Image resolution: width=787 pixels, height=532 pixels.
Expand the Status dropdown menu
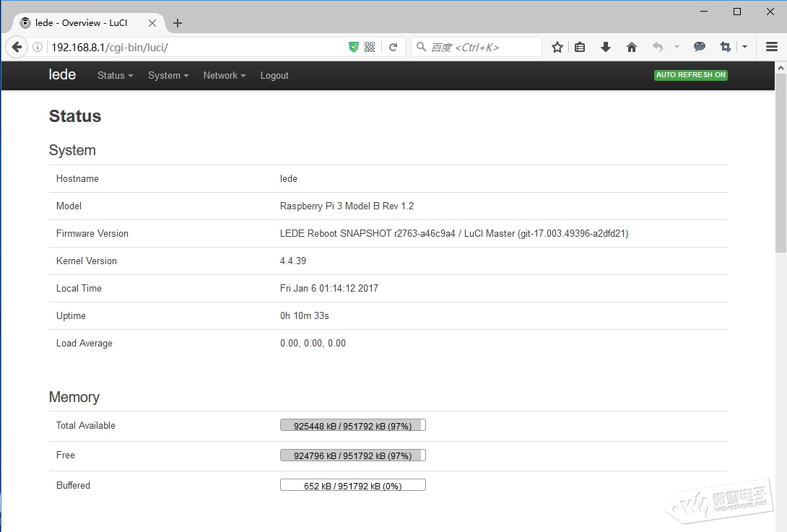click(115, 75)
